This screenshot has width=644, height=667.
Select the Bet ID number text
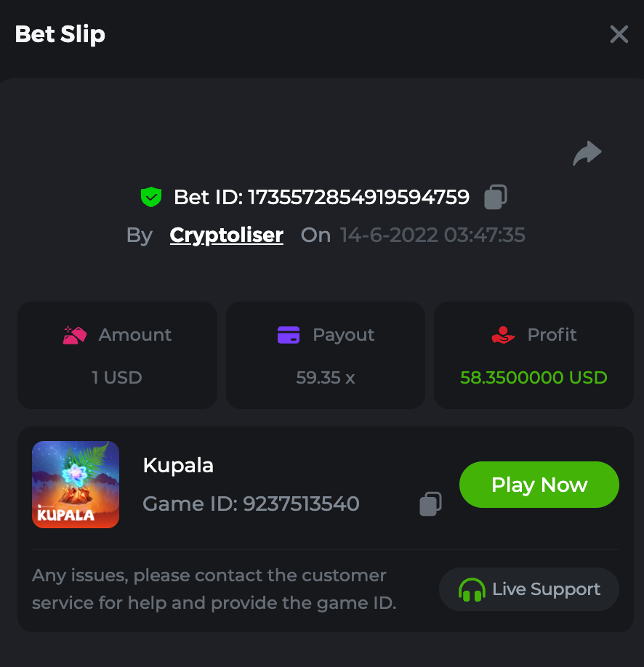[x=358, y=197]
